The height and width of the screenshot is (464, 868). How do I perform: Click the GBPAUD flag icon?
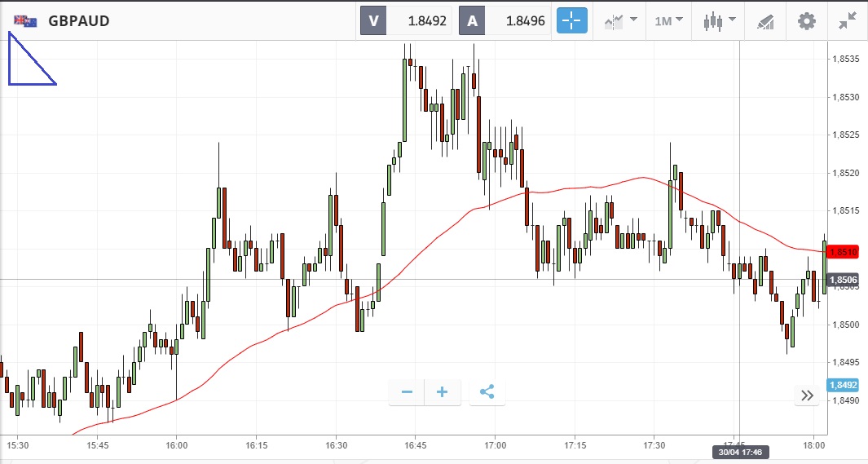pyautogui.click(x=25, y=21)
